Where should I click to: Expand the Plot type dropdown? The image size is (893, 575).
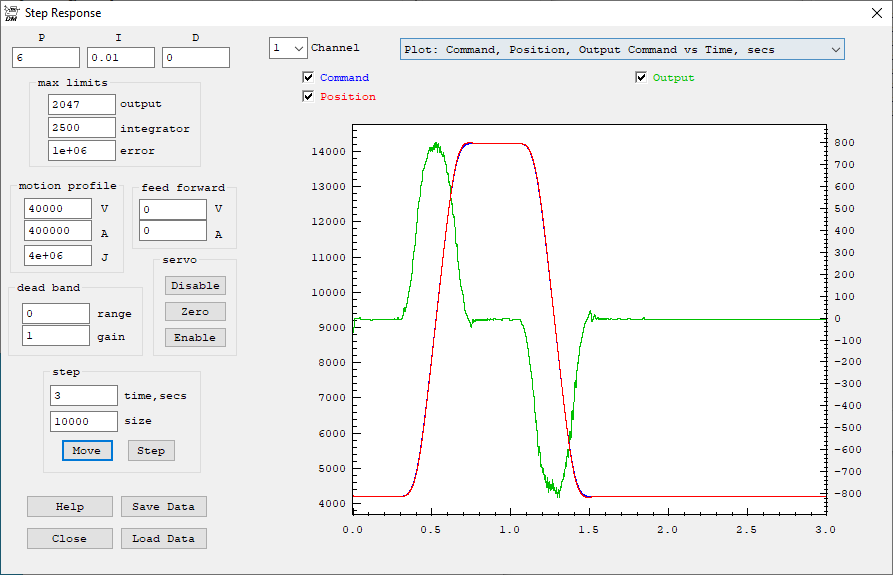[x=622, y=49]
